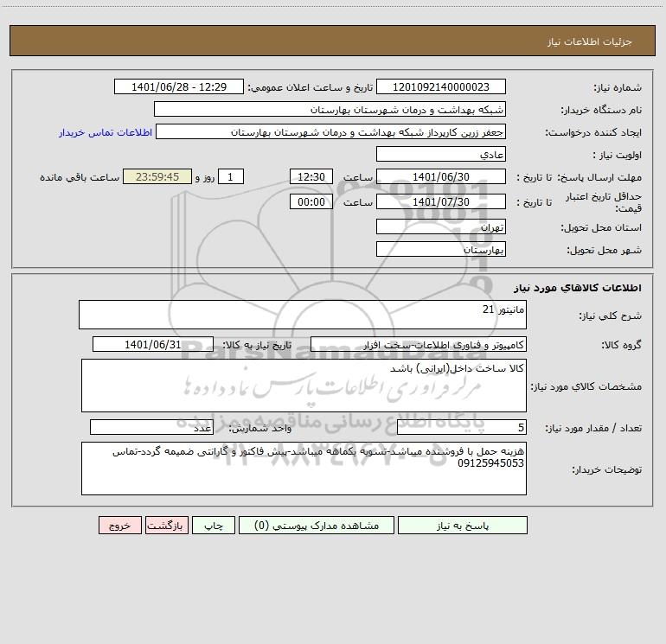The height and width of the screenshot is (644, 666).
Task: Click the validity time field 00:00
Action: pos(311,202)
